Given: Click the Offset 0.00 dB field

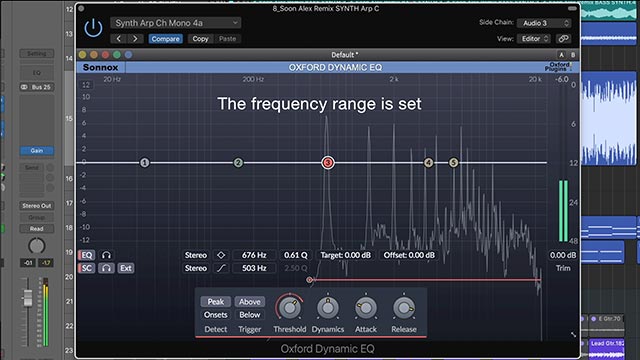Looking at the screenshot, I should [409, 255].
